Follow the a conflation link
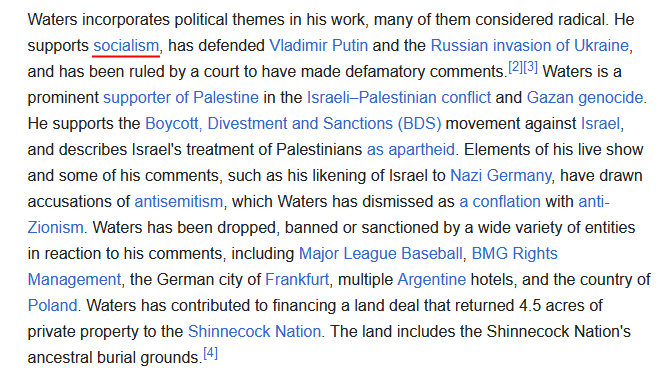Image resolution: width=660 pixels, height=387 pixels. point(500,202)
